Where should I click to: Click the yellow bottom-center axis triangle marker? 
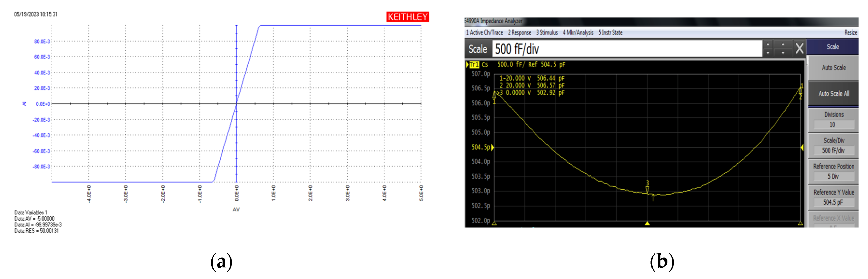point(647,223)
